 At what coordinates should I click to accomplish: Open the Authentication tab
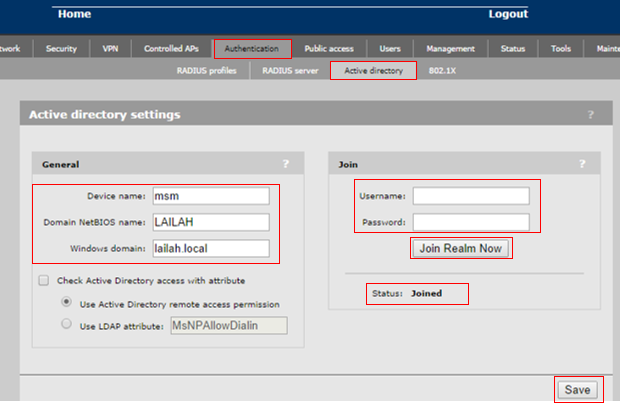click(252, 49)
